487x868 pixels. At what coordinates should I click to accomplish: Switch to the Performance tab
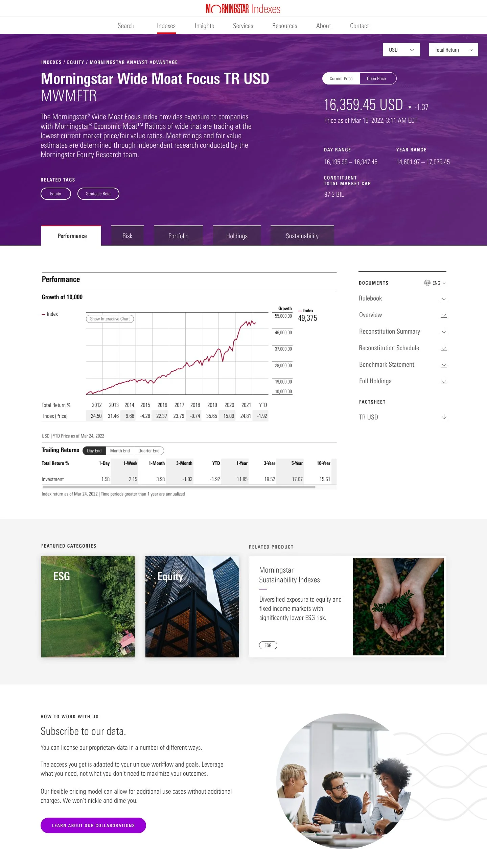(71, 236)
